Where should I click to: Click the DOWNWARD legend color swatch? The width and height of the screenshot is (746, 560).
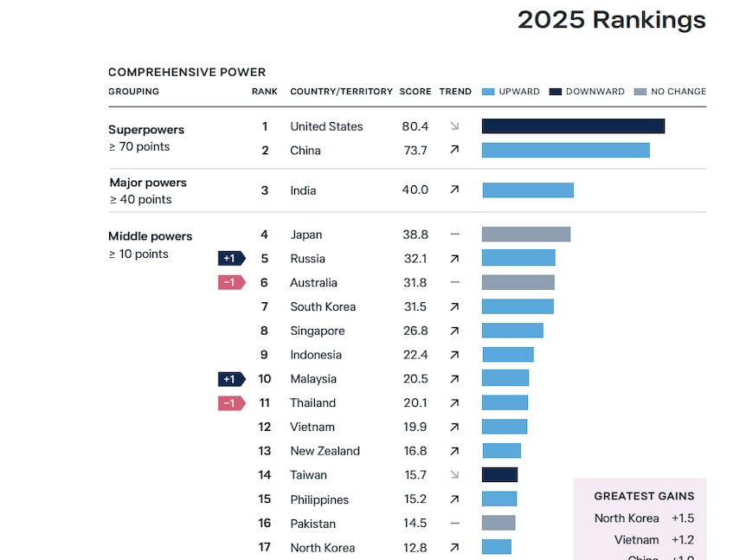555,92
